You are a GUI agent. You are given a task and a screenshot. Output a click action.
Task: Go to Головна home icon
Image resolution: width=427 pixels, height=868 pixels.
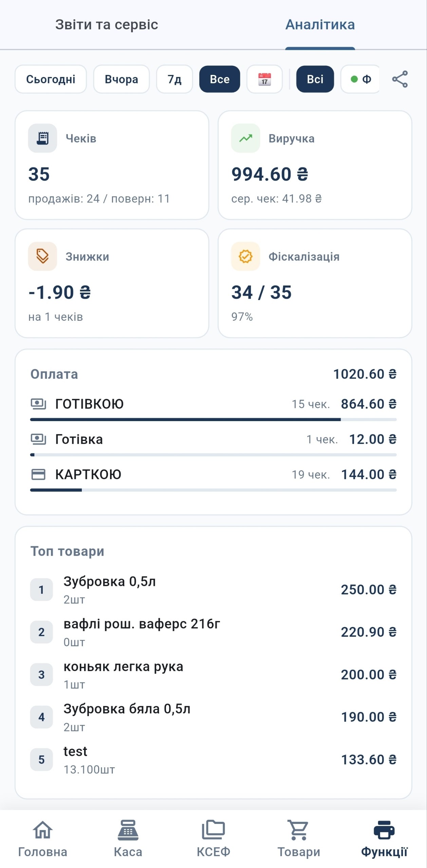point(43,830)
